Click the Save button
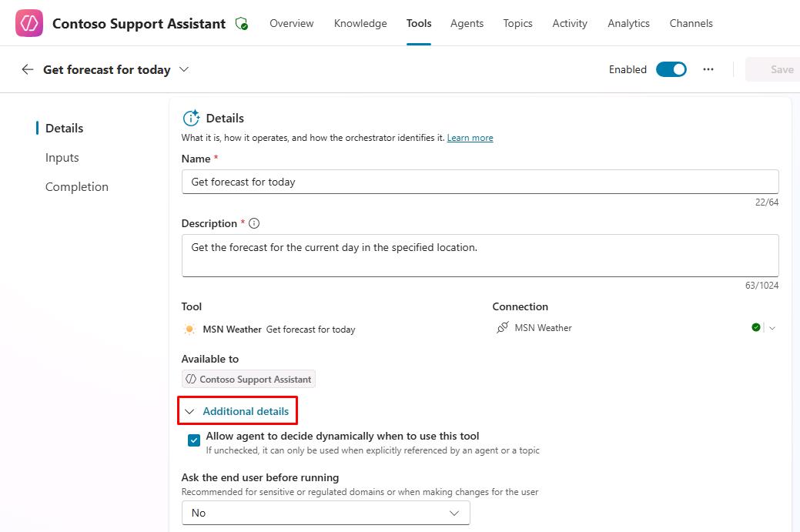 point(781,69)
